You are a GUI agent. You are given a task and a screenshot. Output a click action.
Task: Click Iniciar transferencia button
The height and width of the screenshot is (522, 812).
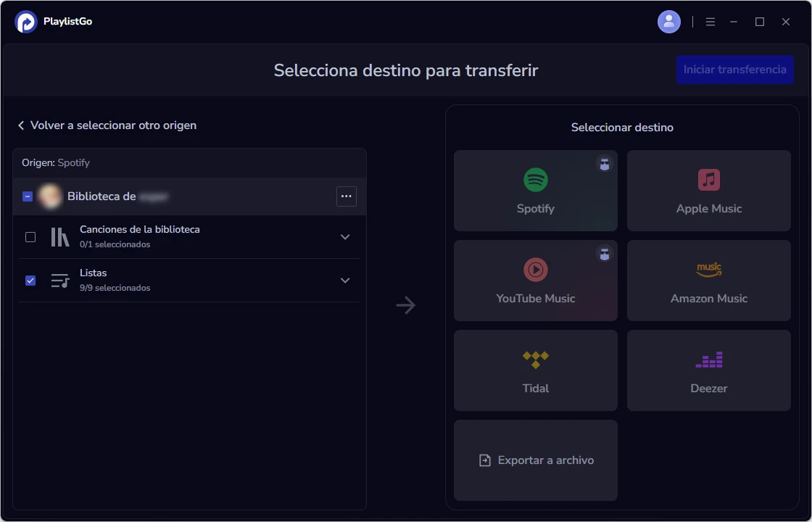click(734, 70)
